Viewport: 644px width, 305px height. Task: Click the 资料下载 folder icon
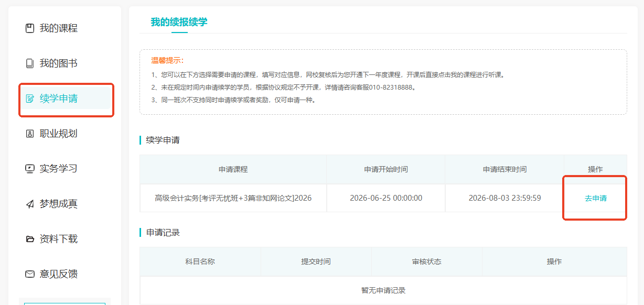click(x=30, y=239)
